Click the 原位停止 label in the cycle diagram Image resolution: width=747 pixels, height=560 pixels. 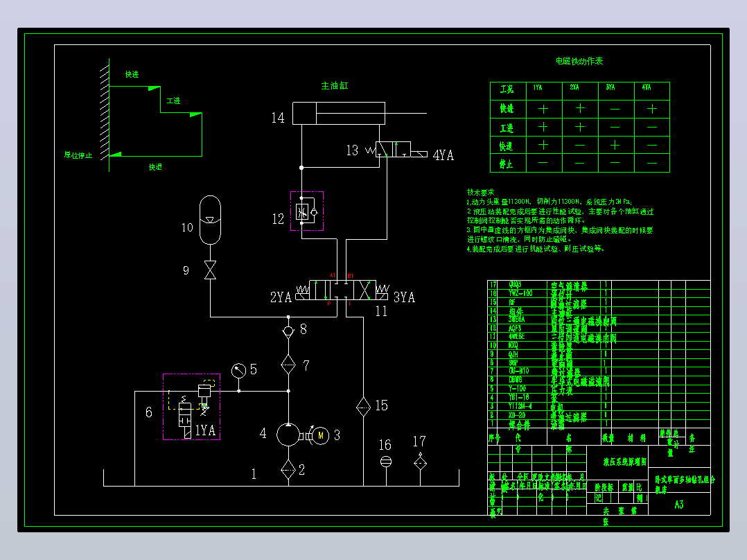tap(78, 155)
